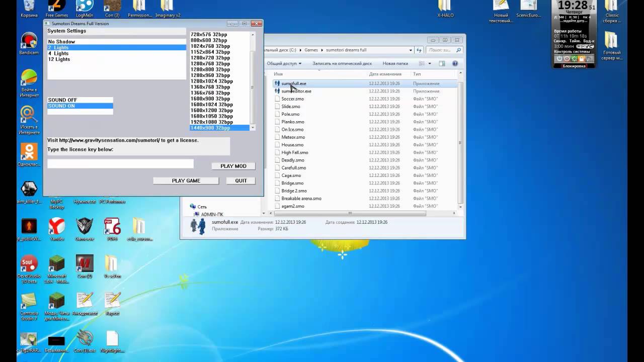The height and width of the screenshot is (362, 644).
Task: Choose SOUND OFF in the sound list
Action: [80, 100]
